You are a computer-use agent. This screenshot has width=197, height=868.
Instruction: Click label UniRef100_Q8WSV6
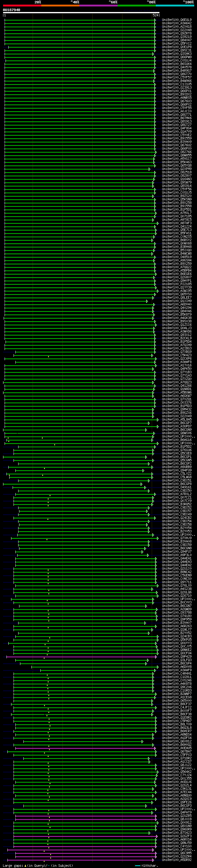pyautogui.click(x=177, y=433)
